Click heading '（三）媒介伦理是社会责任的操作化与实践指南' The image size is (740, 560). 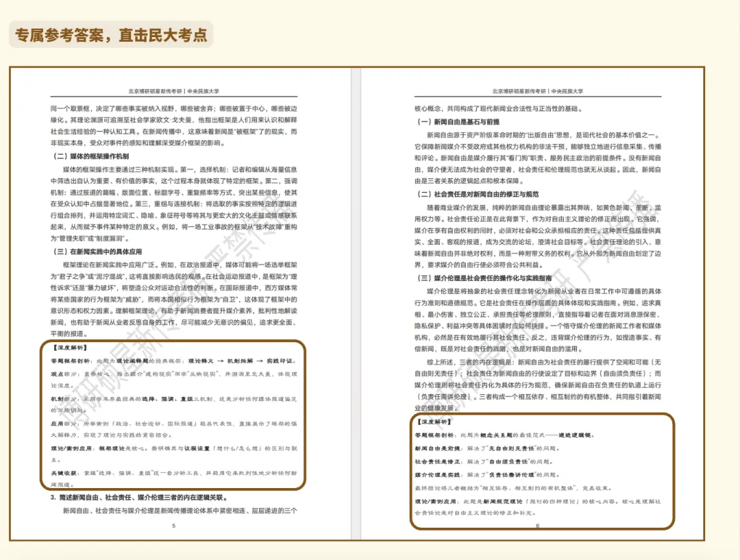tap(483, 278)
